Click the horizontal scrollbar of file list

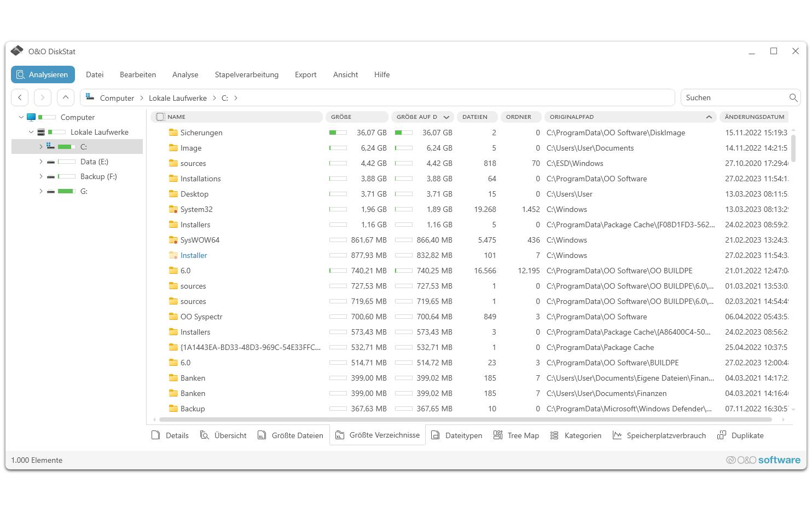(x=465, y=420)
